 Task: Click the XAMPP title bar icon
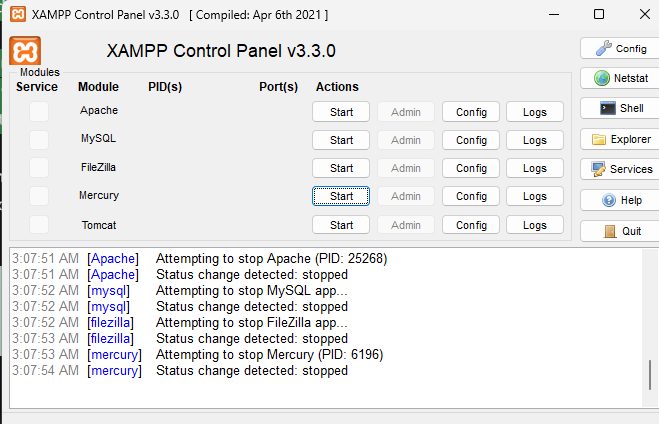click(x=18, y=14)
